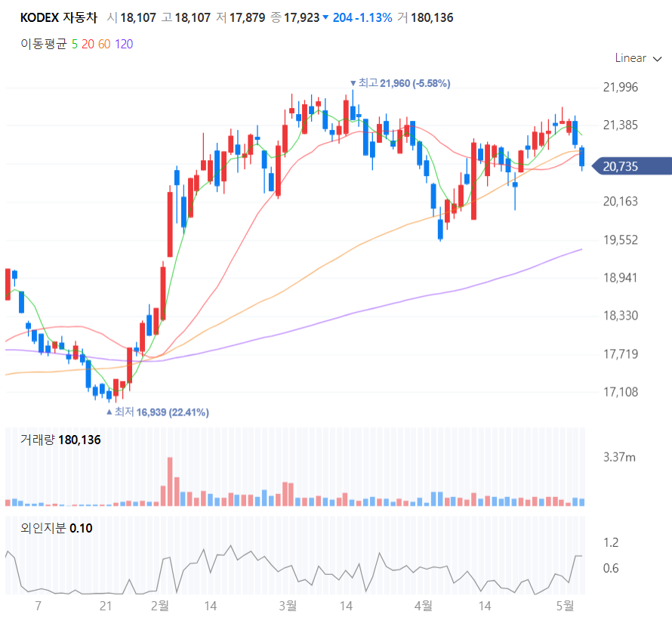Click the 최고 21,960 high marker
The width and height of the screenshot is (672, 636).
(400, 83)
